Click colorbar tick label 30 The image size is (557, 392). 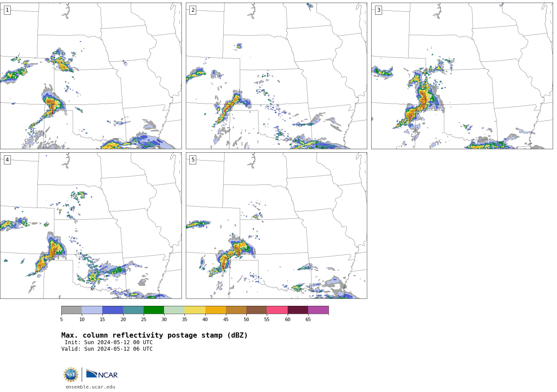point(164,320)
